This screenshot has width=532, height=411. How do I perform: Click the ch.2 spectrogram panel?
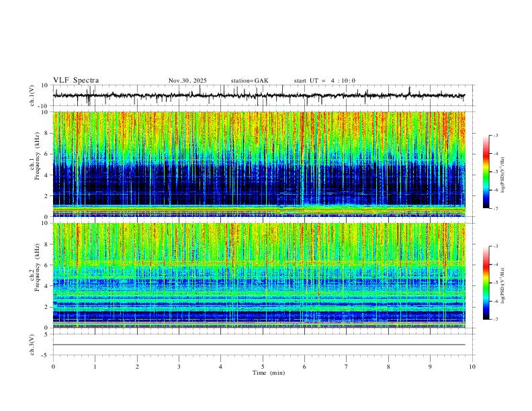pos(259,275)
